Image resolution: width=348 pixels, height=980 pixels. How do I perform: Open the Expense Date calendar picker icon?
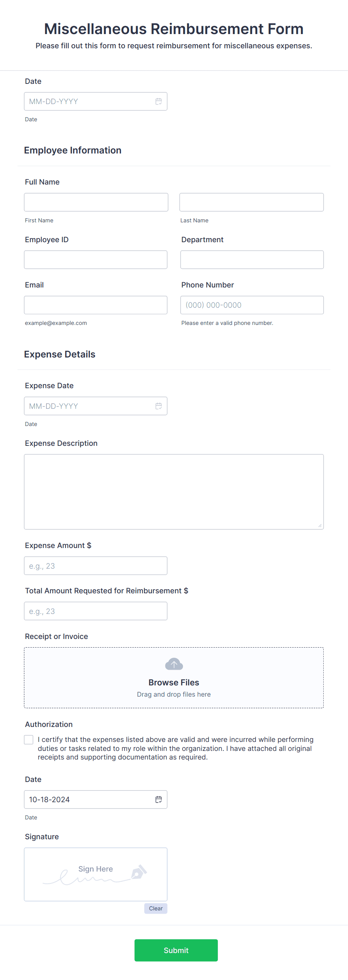pos(159,405)
